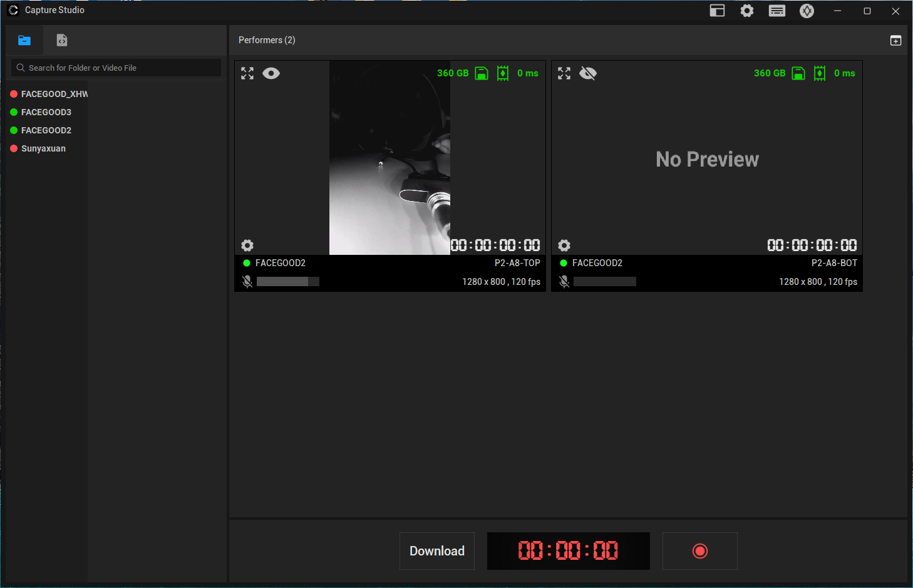Screen dimensions: 913x588
Task: Start recording with the red record button
Action: 700,551
